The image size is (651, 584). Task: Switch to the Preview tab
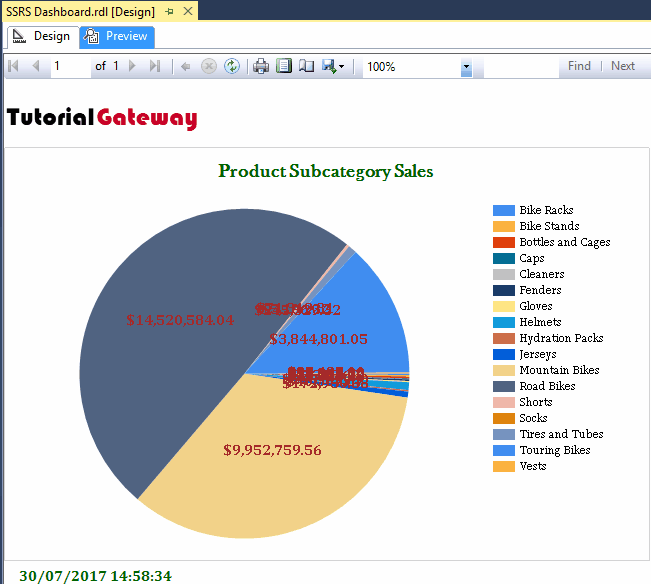tap(117, 37)
